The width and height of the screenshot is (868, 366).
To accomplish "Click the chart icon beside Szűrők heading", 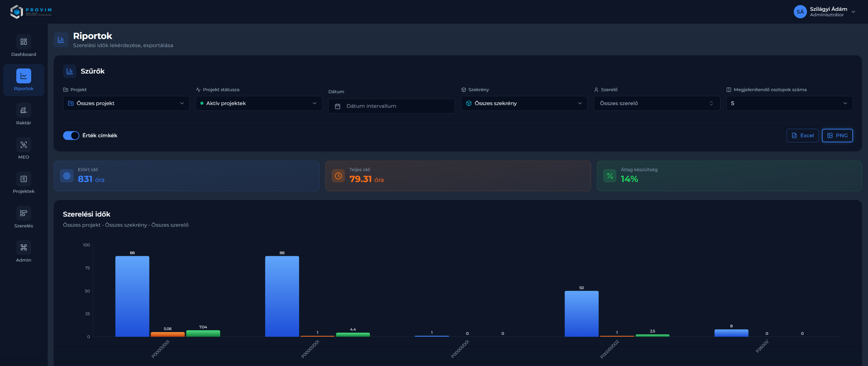I will [x=70, y=71].
